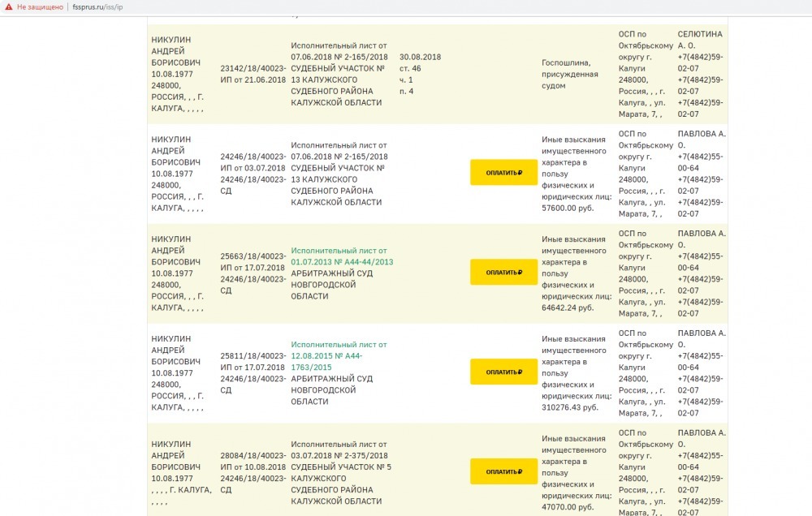
Task: Select case number 25811/18/40023-ИП от 17.07.2018
Action: pyautogui.click(x=253, y=361)
